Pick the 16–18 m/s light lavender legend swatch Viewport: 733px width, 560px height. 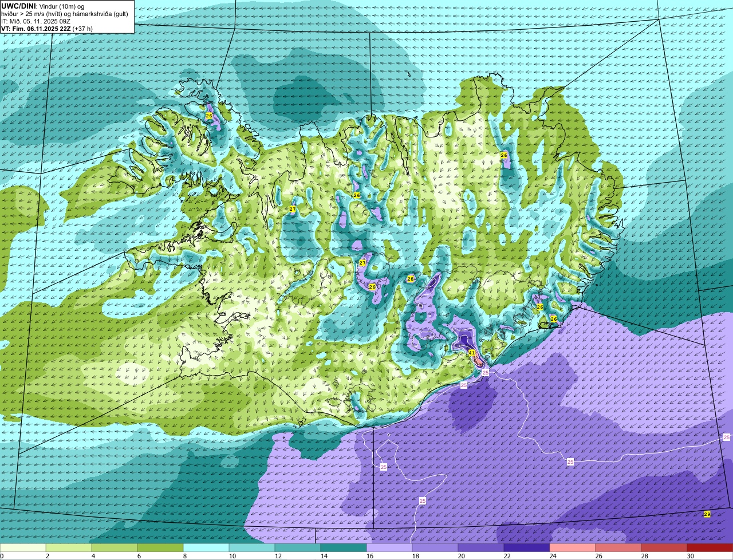click(x=389, y=547)
